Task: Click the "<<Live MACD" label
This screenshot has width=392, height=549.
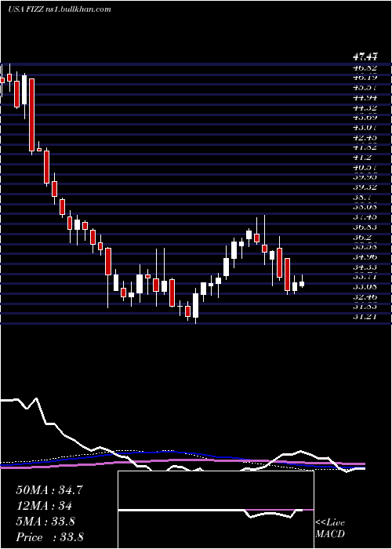Action: [x=330, y=528]
